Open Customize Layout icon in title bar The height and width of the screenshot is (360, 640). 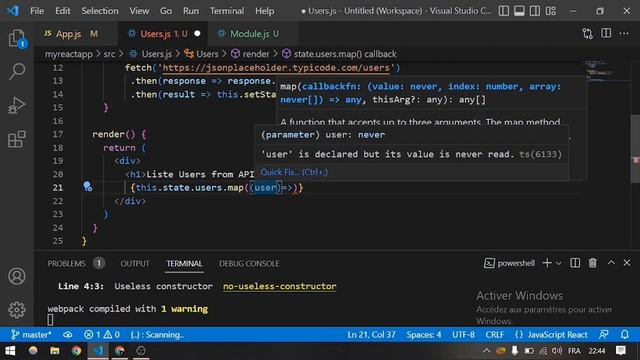pyautogui.click(x=551, y=11)
